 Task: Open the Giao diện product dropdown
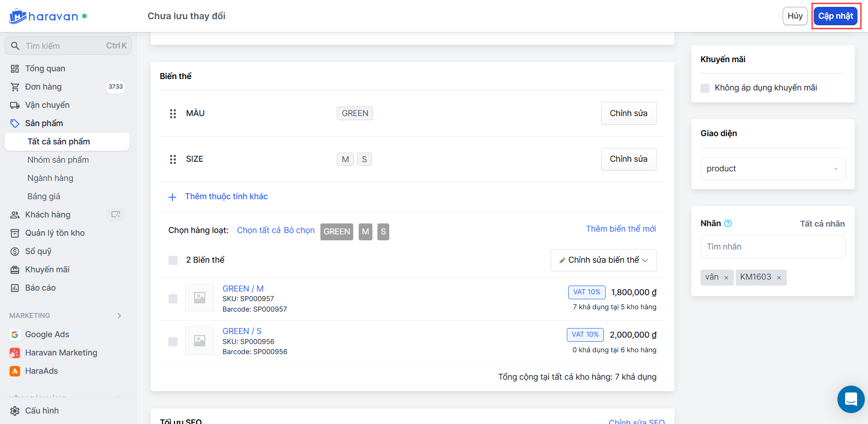773,169
